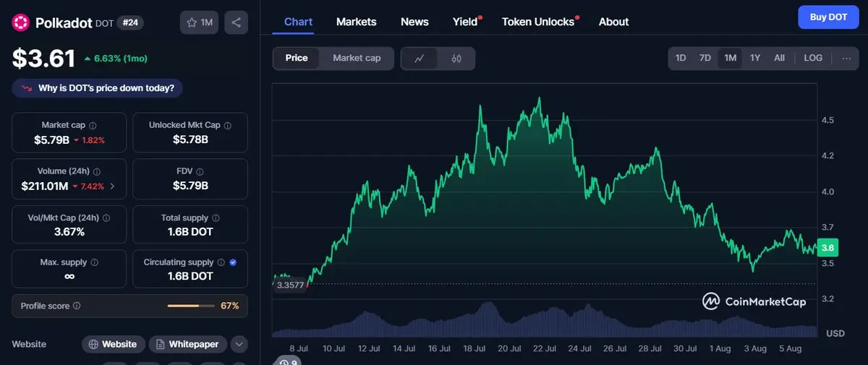Open the News tab

click(414, 22)
